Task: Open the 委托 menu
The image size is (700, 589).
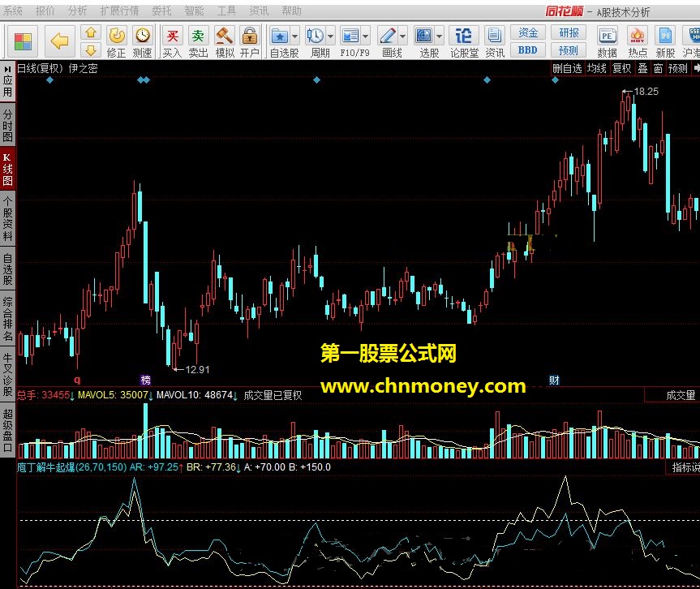Action: click(x=161, y=11)
